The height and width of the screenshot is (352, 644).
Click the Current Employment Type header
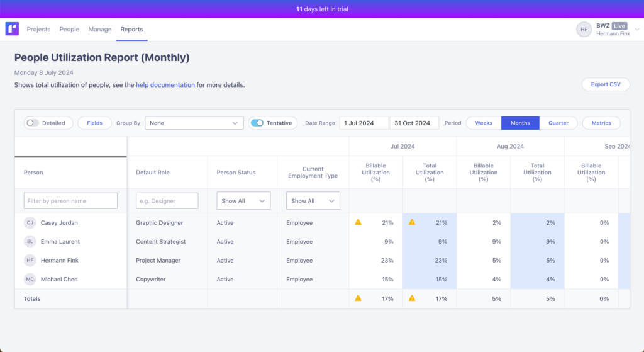coord(313,173)
